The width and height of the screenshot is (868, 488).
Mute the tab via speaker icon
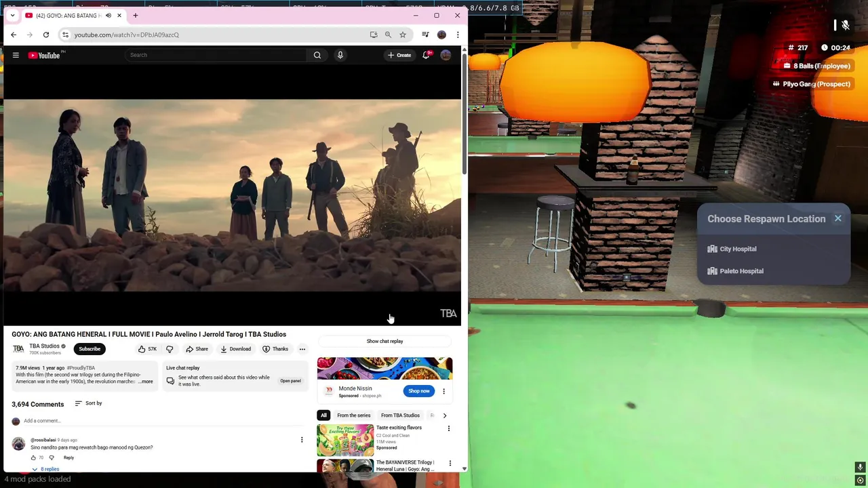click(108, 16)
